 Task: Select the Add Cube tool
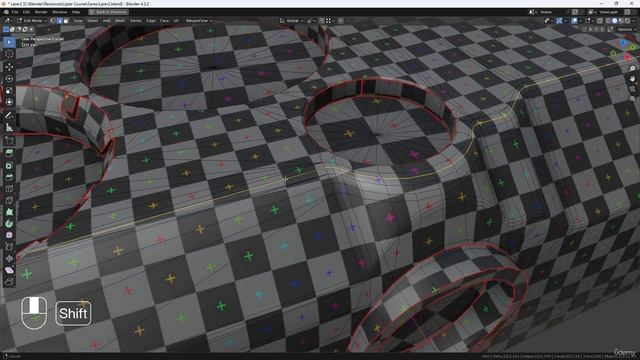9,140
